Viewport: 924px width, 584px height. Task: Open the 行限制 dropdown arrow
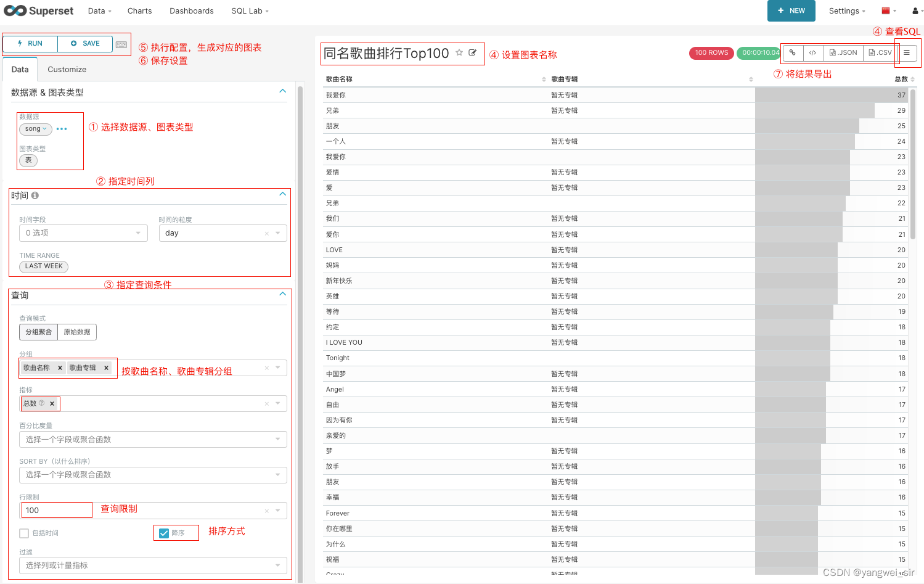coord(278,510)
